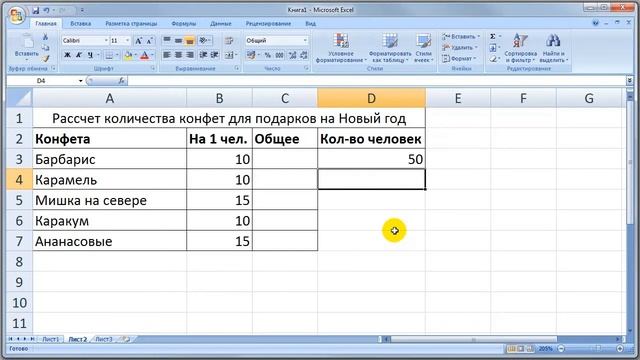Open the Лист1 sheet tab
The width and height of the screenshot is (640, 360).
pyautogui.click(x=51, y=339)
